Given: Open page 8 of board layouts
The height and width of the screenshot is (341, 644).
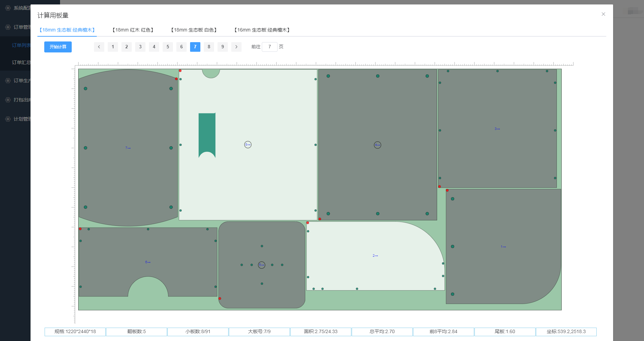Looking at the screenshot, I should coord(209,47).
